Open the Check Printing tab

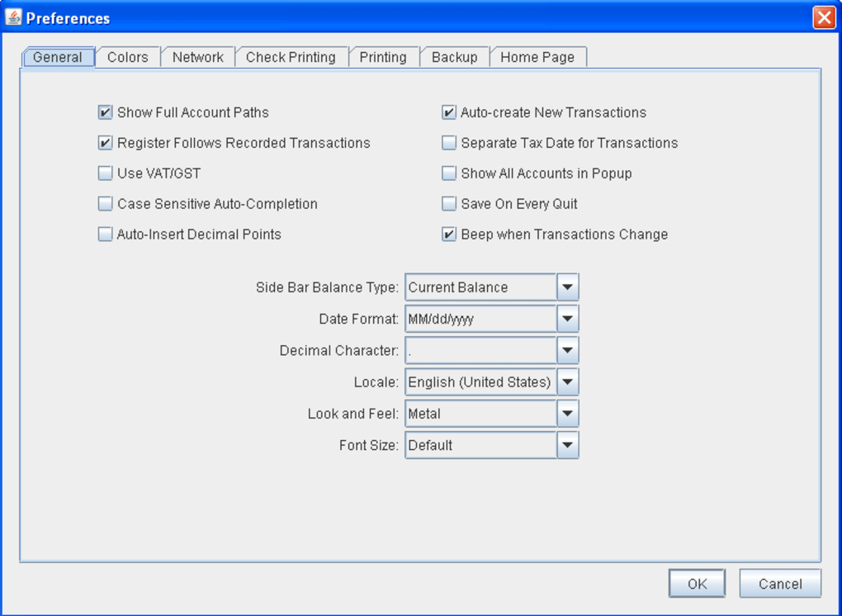(x=291, y=57)
